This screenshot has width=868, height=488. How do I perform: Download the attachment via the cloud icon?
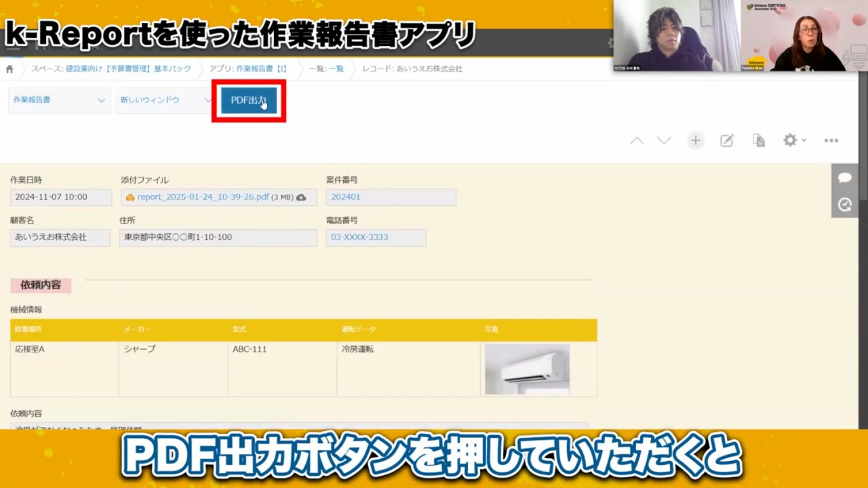(x=301, y=197)
